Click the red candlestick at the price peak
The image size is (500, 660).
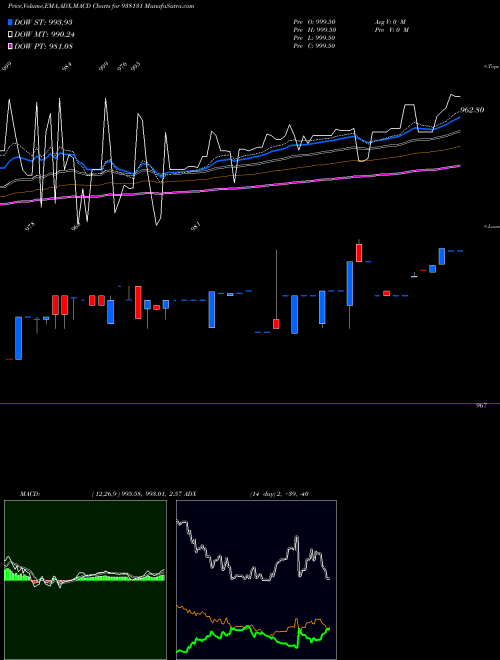click(359, 253)
